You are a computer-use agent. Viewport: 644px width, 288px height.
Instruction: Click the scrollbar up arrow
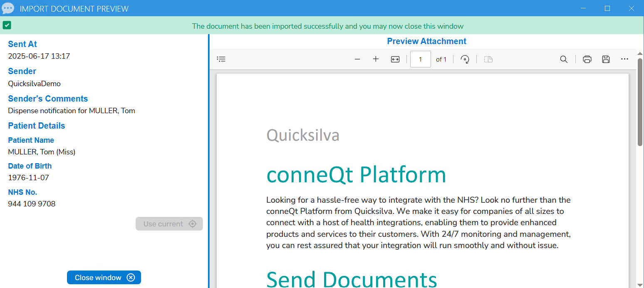click(640, 53)
